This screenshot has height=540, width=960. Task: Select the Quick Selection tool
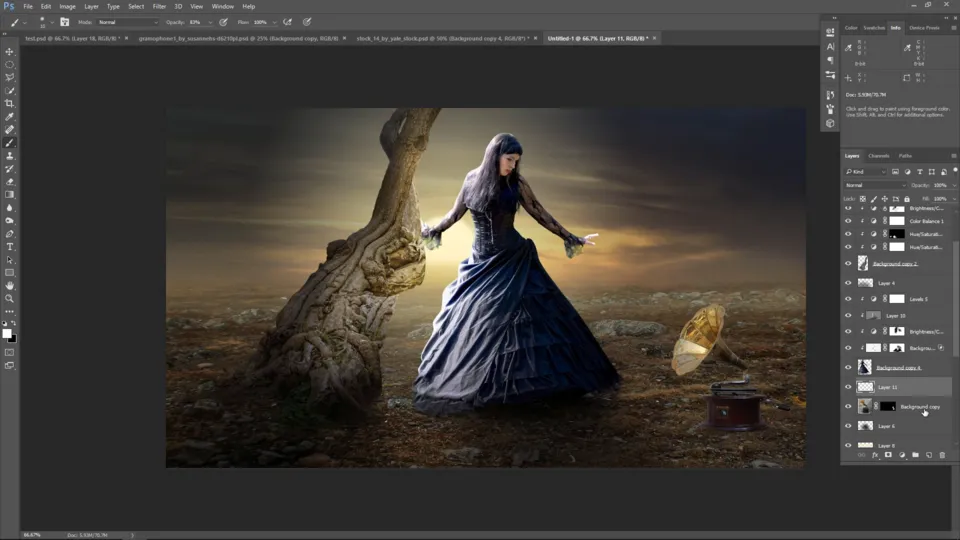pyautogui.click(x=9, y=91)
